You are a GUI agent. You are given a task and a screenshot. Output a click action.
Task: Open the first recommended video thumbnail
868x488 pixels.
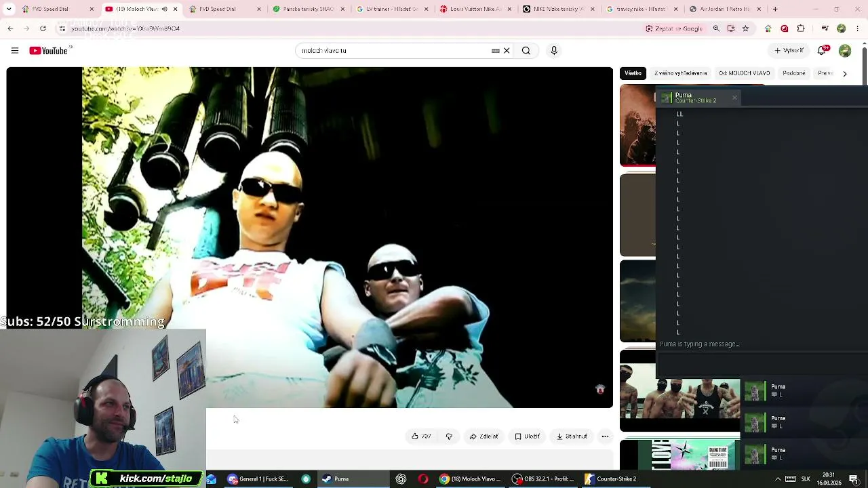point(637,125)
